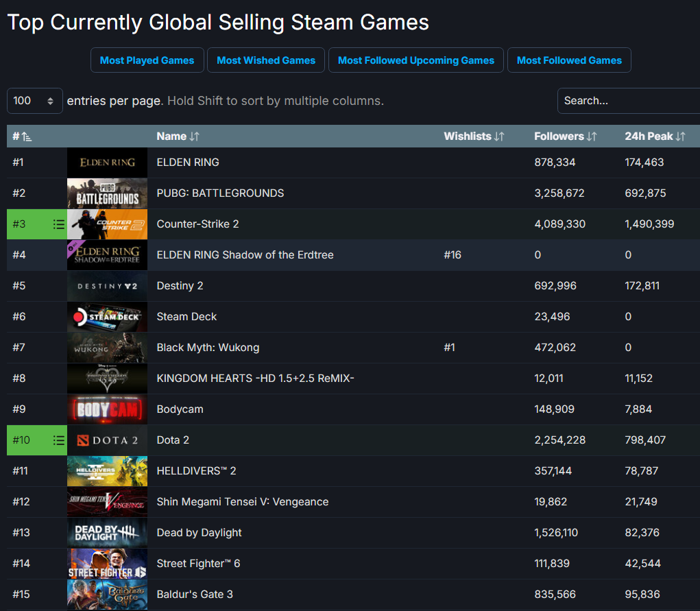Open Most Followed Games page

[x=569, y=60]
